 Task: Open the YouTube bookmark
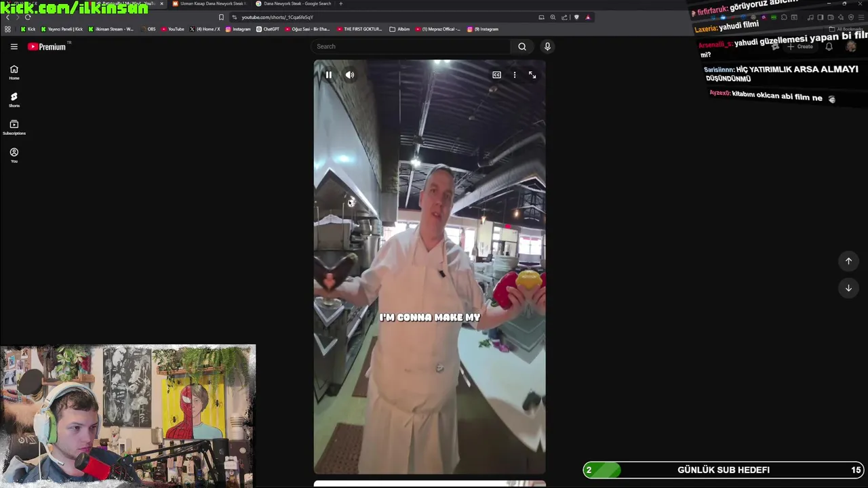point(173,29)
